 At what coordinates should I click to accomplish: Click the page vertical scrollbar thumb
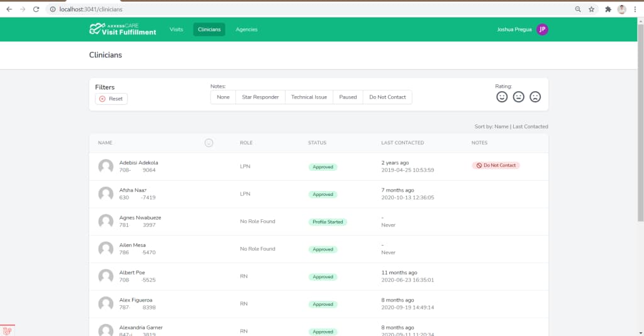click(640, 123)
